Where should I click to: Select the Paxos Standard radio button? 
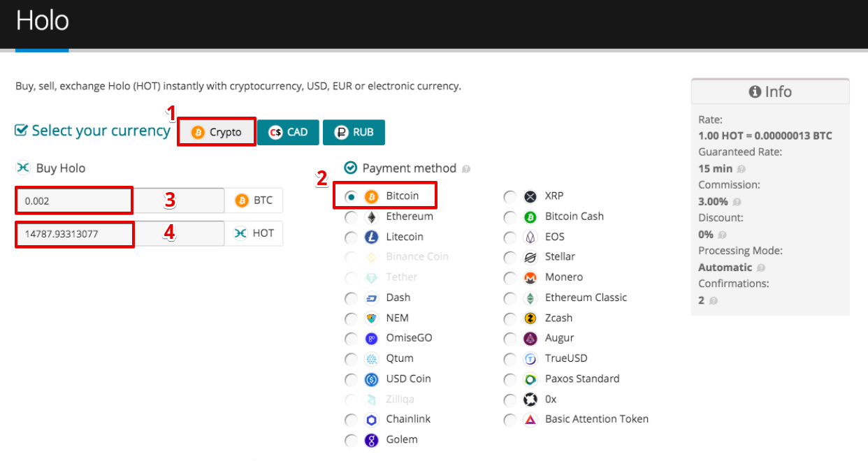tap(510, 379)
